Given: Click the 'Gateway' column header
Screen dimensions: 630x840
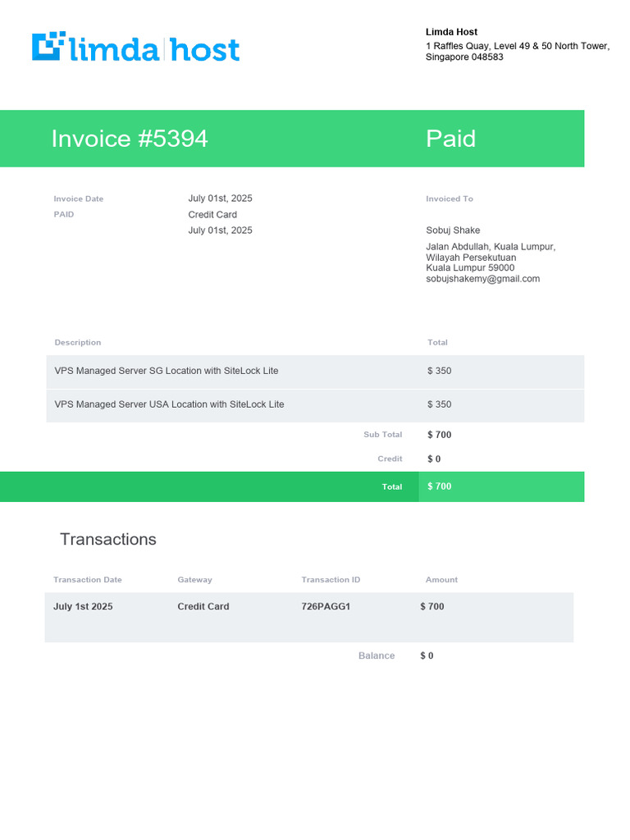Looking at the screenshot, I should click(x=194, y=580).
